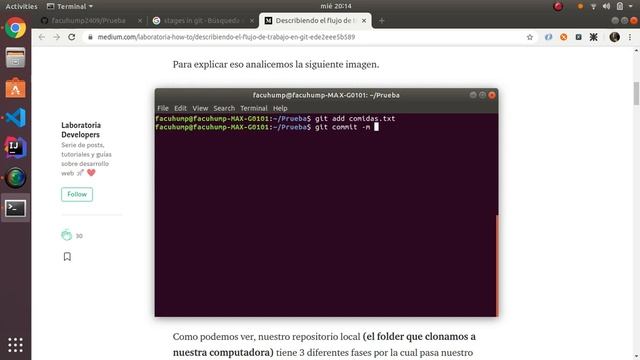Screen dimensions: 640x360
Task: Open Google Chrome from the dock
Action: pos(16,28)
